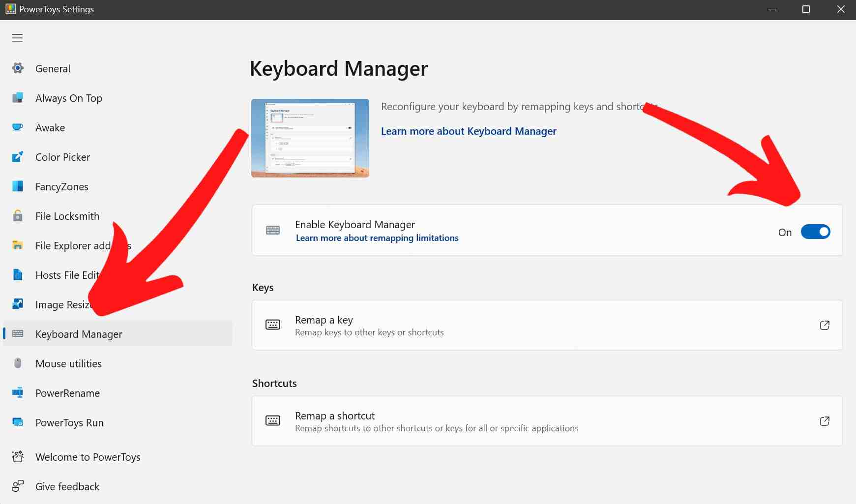Maximize the PowerToys Settings window
Image resolution: width=856 pixels, height=504 pixels.
[806, 9]
